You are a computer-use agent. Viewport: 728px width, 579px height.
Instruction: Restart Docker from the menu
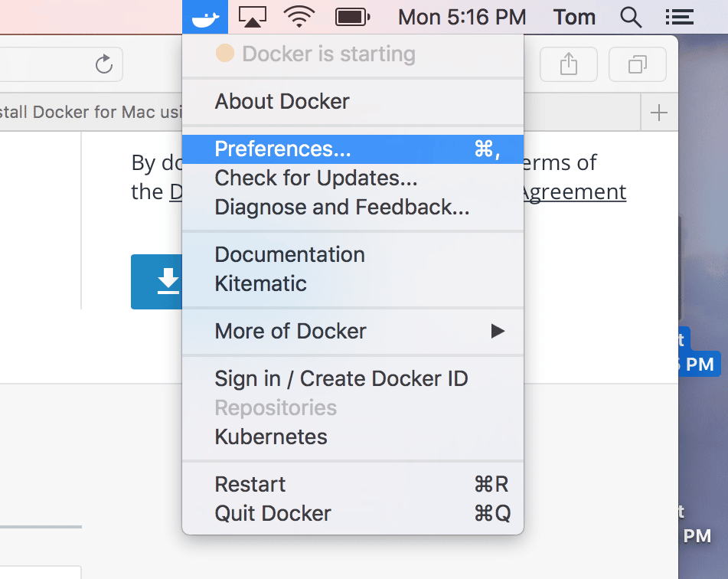353,484
